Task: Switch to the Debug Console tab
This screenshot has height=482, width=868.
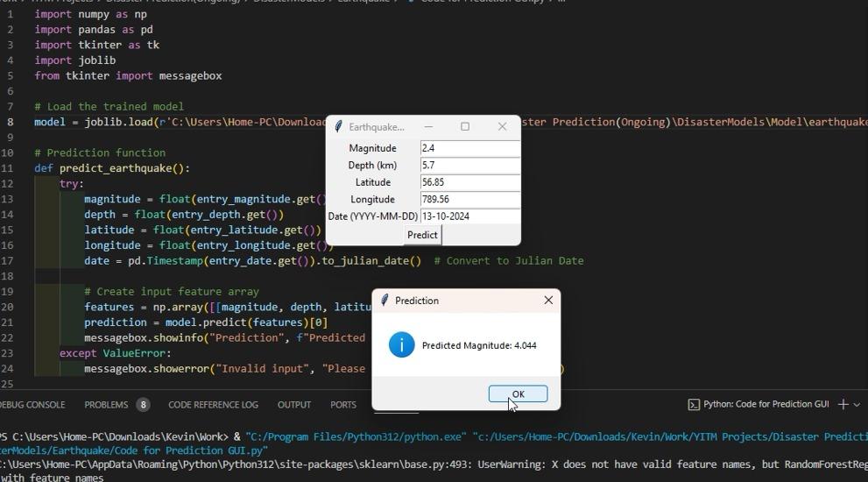Action: [32, 405]
